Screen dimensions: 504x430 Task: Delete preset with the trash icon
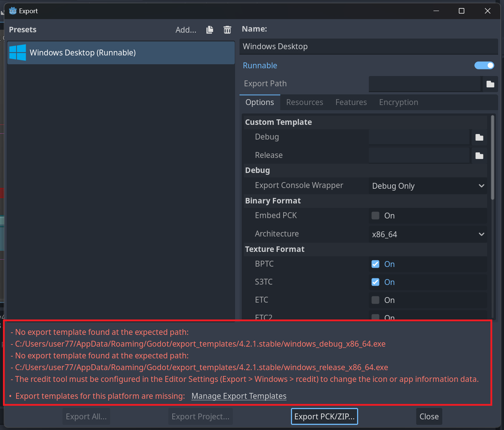click(227, 30)
